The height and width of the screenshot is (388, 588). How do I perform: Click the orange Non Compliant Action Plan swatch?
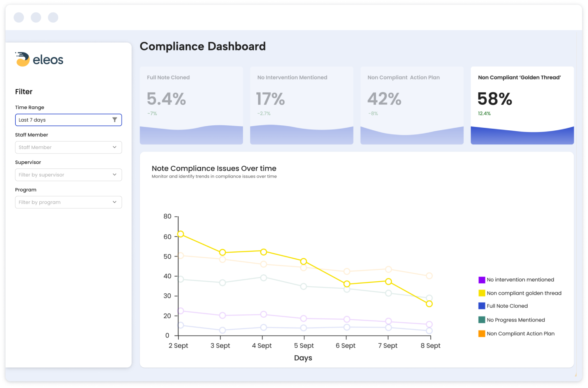tap(482, 333)
